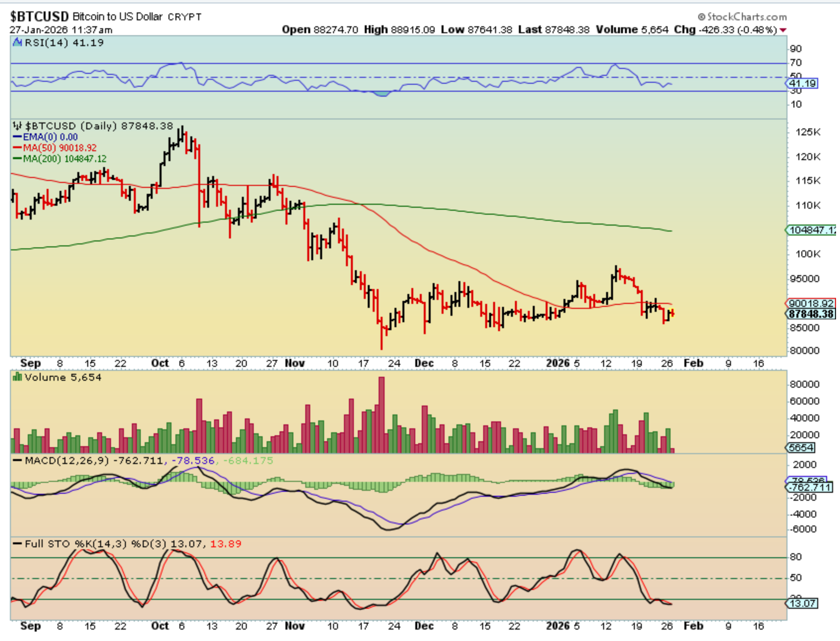Click the Chg -426.33 (-0.48%) value

(x=726, y=30)
